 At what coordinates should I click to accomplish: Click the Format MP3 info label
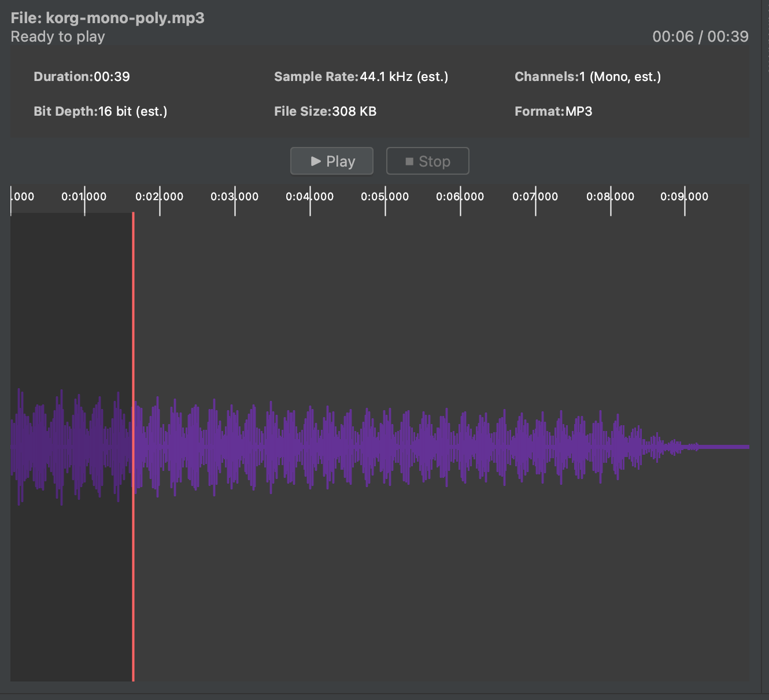[x=553, y=111]
